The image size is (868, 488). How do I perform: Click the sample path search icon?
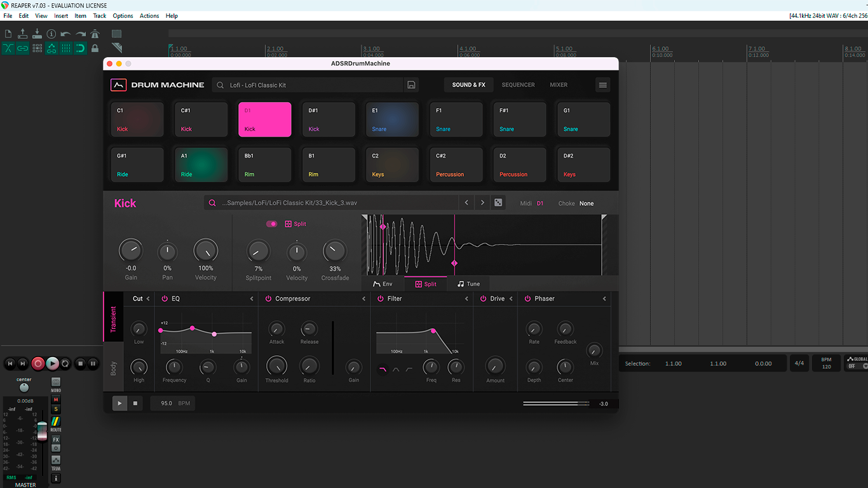(212, 203)
